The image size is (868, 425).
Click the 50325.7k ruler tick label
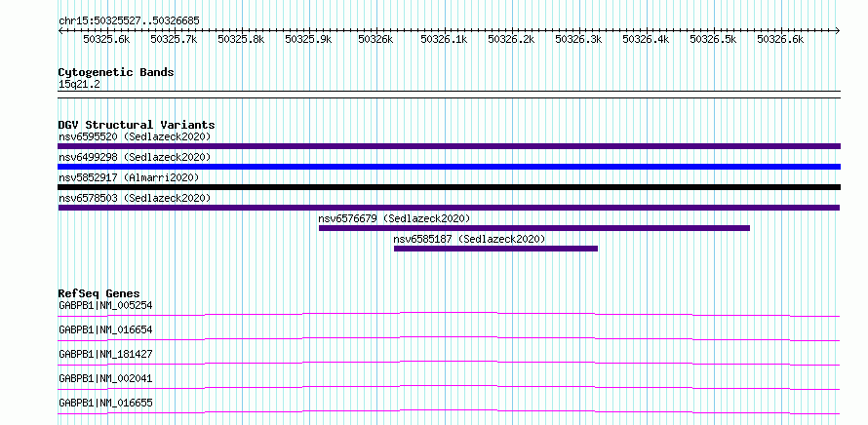(x=174, y=40)
